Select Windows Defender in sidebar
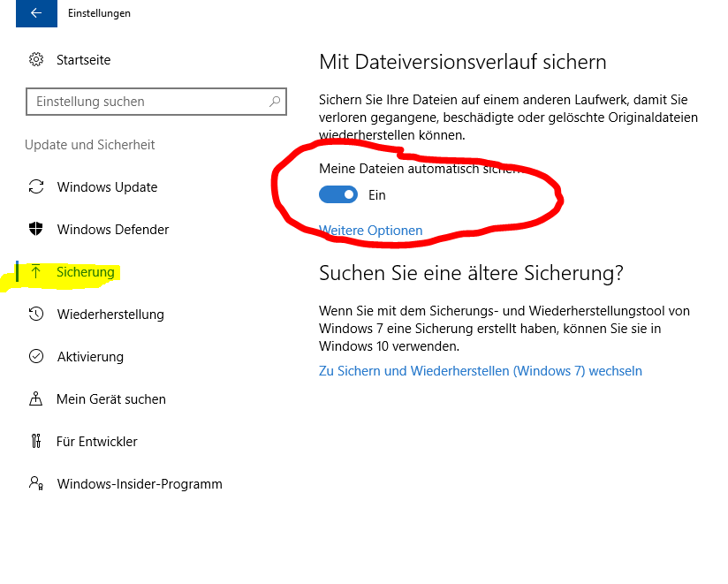This screenshot has height=584, width=728. pos(113,230)
